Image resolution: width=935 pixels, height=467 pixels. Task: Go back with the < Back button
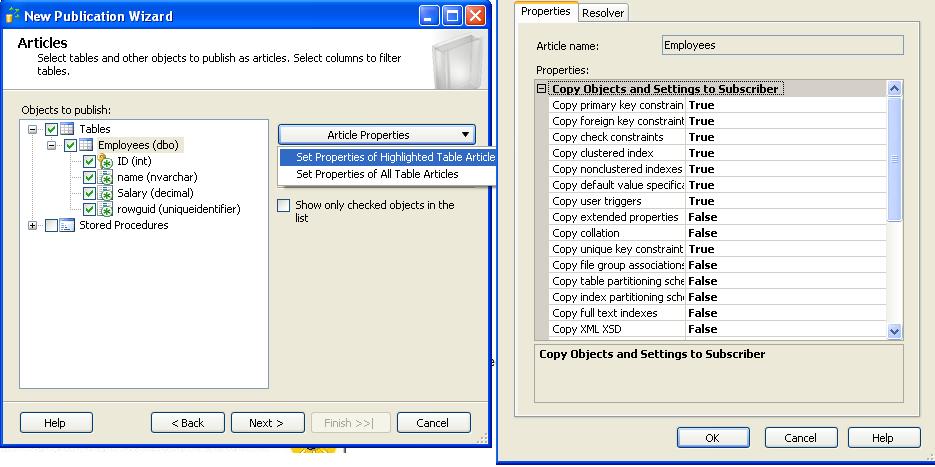coord(188,423)
